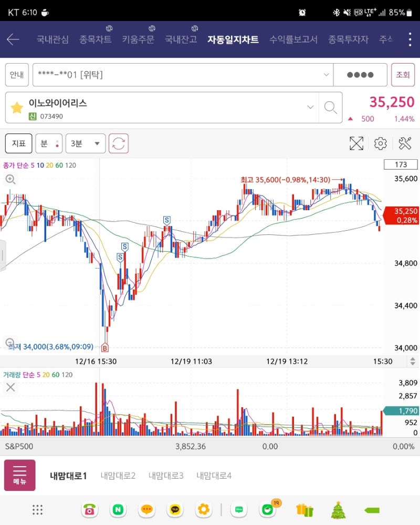The height and width of the screenshot is (525, 420).
Task: Open KakaoTalk app in dock
Action: 175,510
